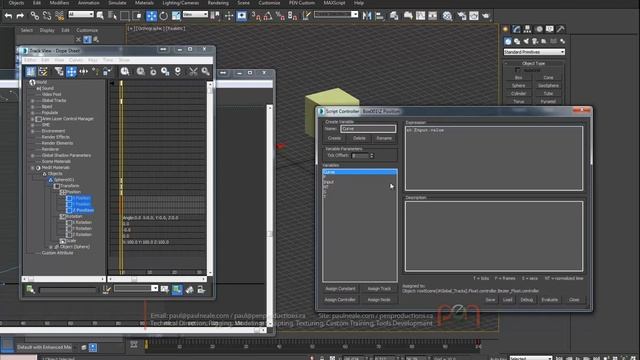
Task: Click the Align tool icon
Action: coord(380,16)
